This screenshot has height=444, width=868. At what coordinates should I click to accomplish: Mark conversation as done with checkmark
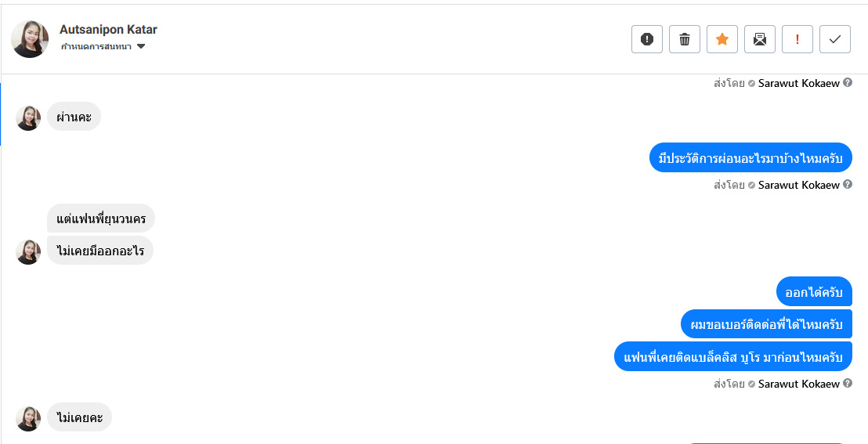click(x=835, y=39)
